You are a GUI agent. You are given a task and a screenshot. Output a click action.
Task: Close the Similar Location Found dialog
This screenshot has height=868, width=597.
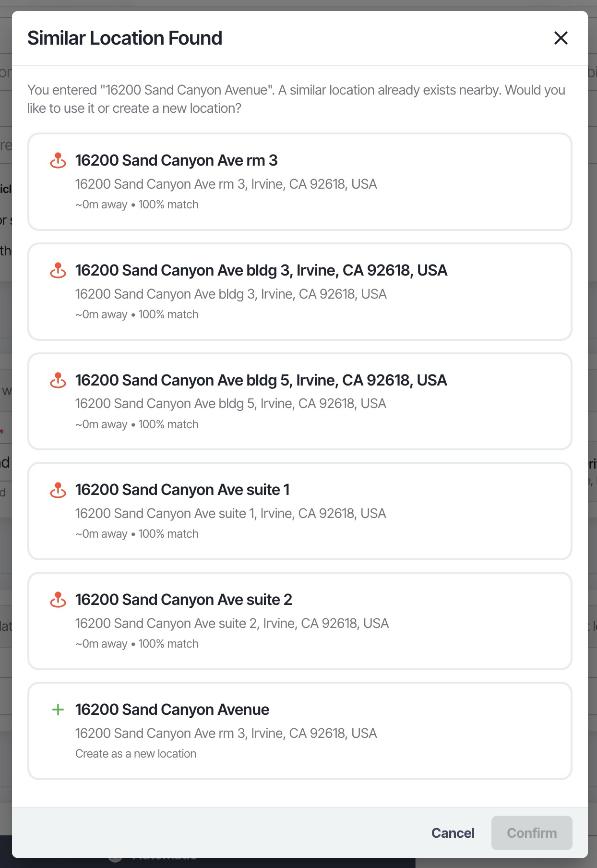(561, 38)
